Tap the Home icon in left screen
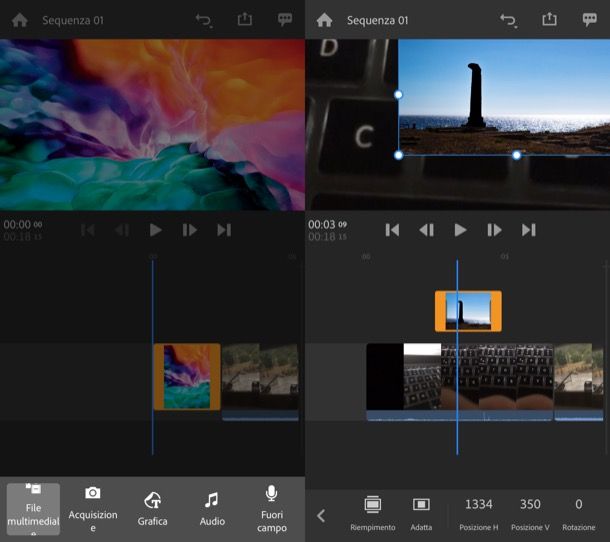This screenshot has height=542, width=610. [x=19, y=20]
